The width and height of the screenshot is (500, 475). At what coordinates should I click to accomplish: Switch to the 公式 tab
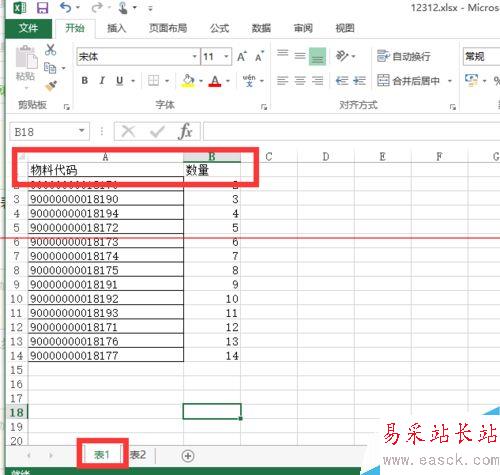pos(219,28)
